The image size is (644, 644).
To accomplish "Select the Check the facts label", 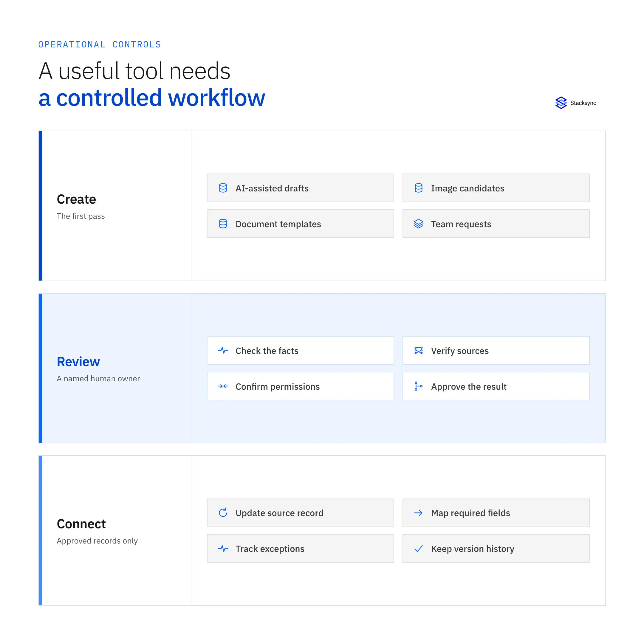I will (x=267, y=351).
